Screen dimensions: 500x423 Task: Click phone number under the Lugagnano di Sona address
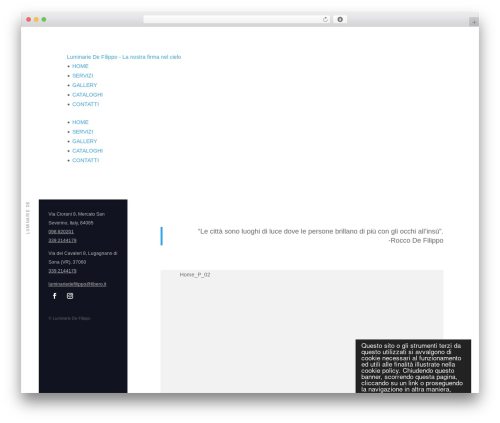(62, 271)
